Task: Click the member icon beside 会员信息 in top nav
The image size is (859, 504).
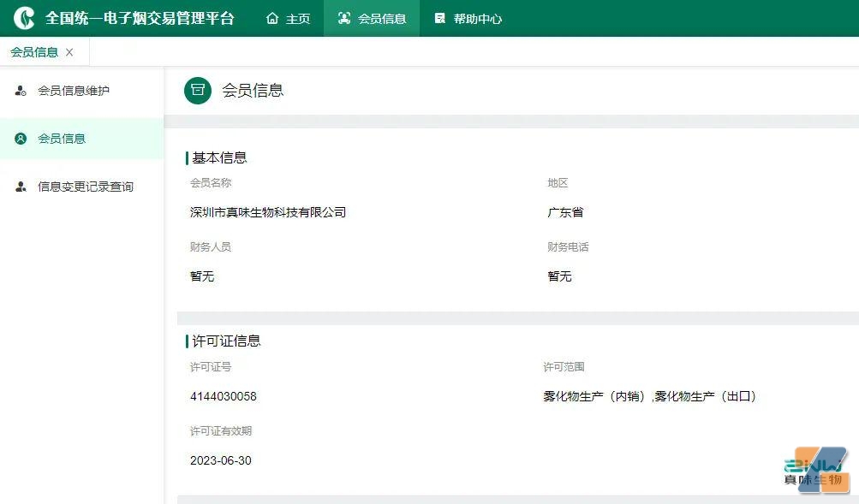Action: 344,18
